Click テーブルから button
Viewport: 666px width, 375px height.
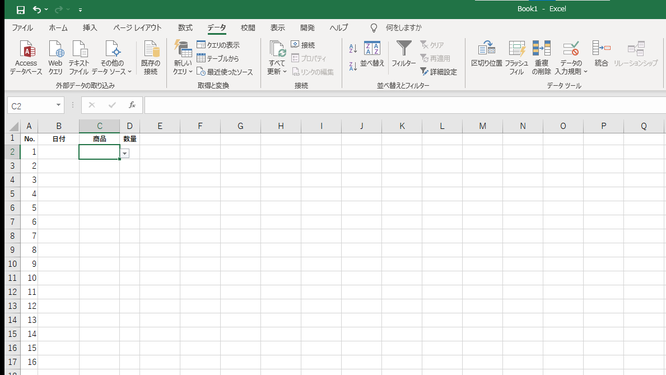pos(217,58)
